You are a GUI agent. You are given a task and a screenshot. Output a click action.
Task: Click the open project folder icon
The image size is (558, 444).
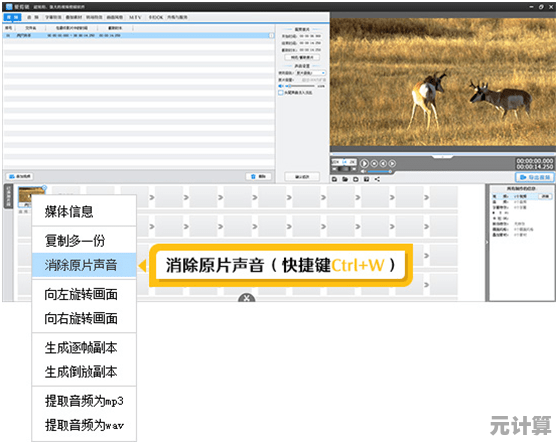click(345, 179)
